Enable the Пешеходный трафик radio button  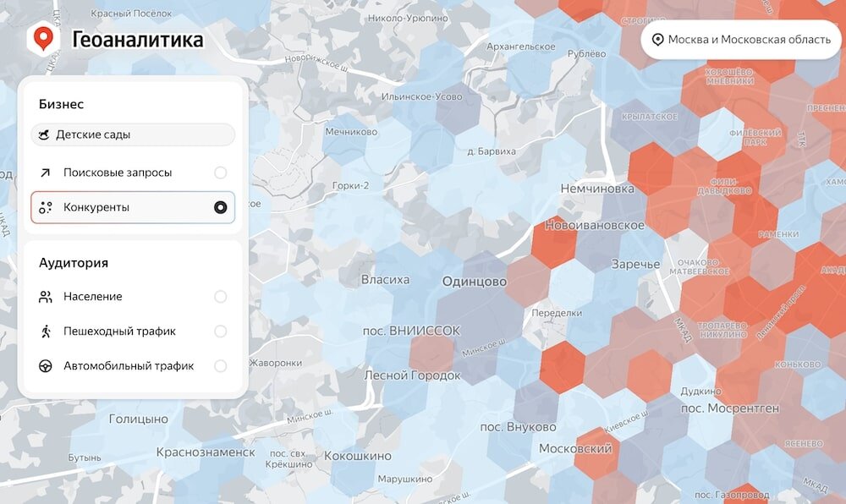coord(220,331)
